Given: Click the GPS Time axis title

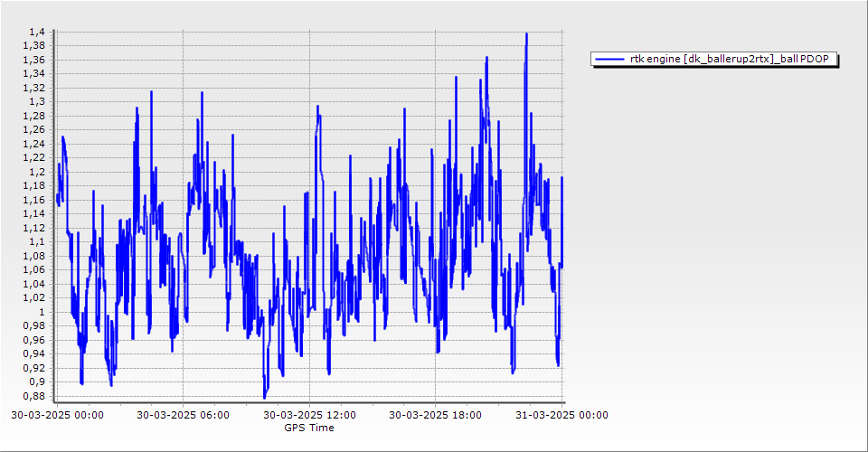Looking at the screenshot, I should click(x=309, y=428).
